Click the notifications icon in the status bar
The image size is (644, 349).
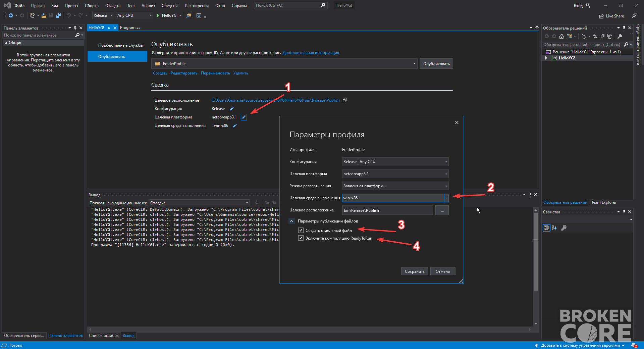point(634,345)
